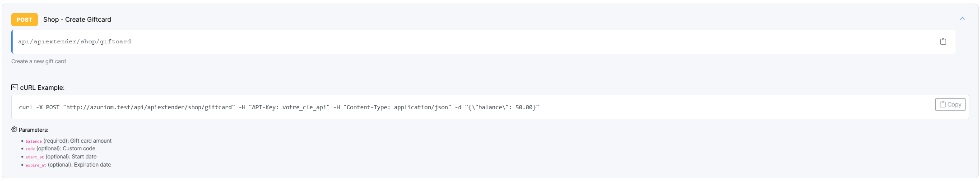Viewport: 980px width, 181px height.
Task: Click the gear icon beside Parameters
Action: pyautogui.click(x=14, y=130)
